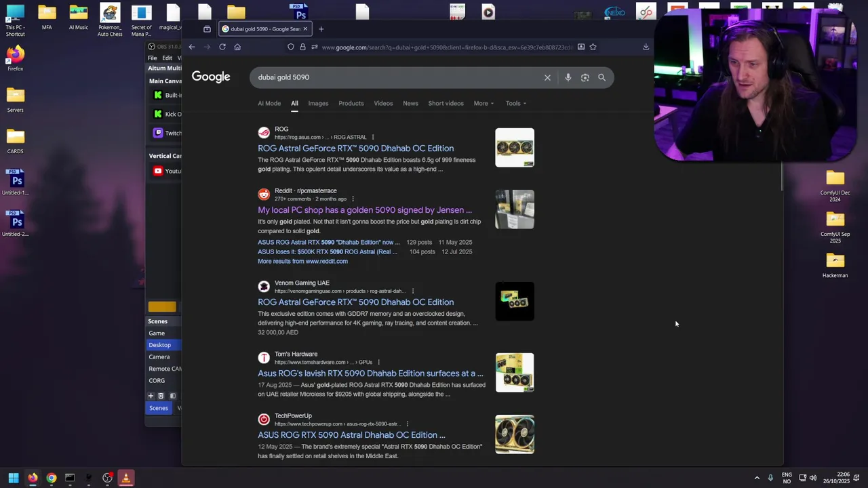This screenshot has height=488, width=868.
Task: Switch to Products results tab
Action: [x=351, y=103]
